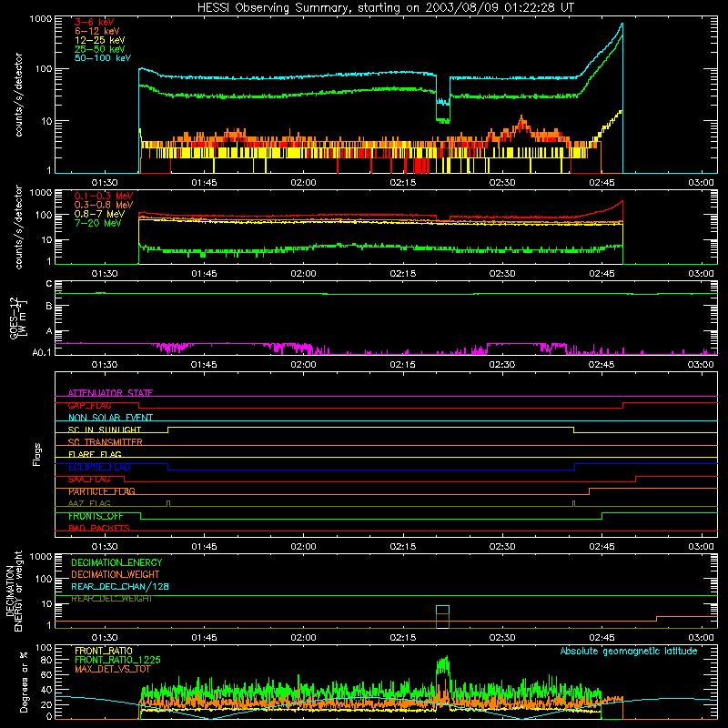Click the A0.1 level on GOES axis
Screen dimensions: 728x728
41,353
